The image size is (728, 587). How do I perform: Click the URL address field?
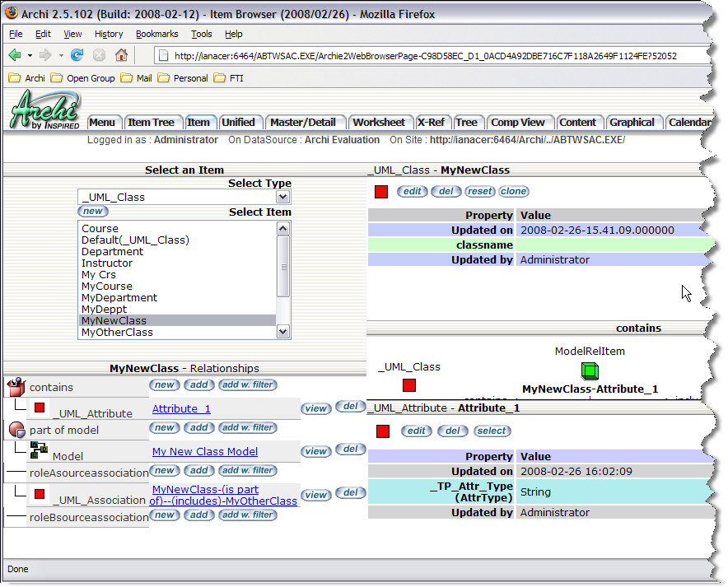coord(420,56)
